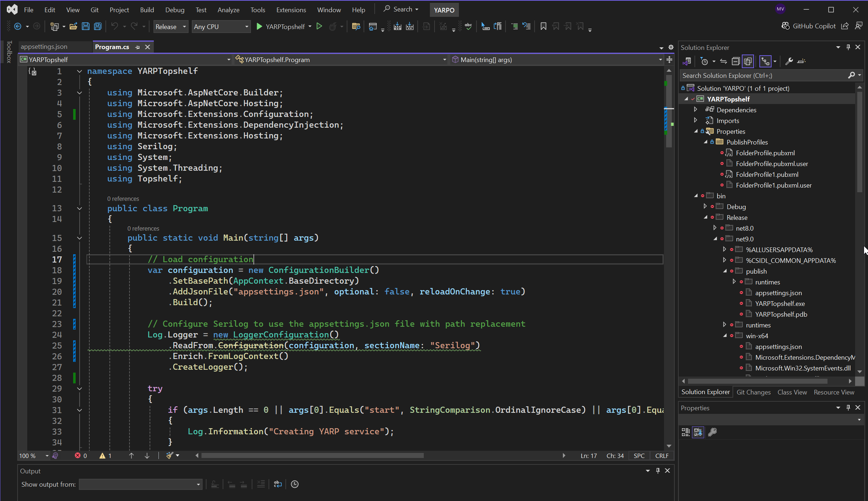Click the Clear All icon in Output panel
The image size is (868, 501).
(x=261, y=485)
